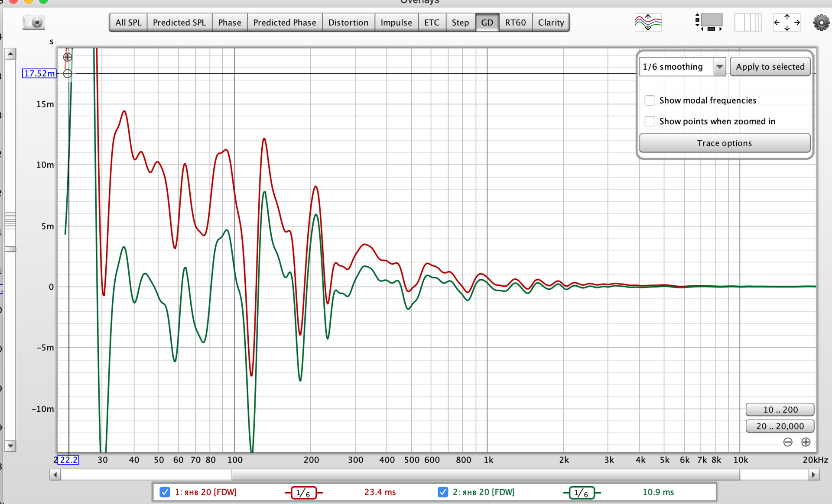Set range with 20 .. 20,000 button
The image size is (832, 504).
click(780, 426)
